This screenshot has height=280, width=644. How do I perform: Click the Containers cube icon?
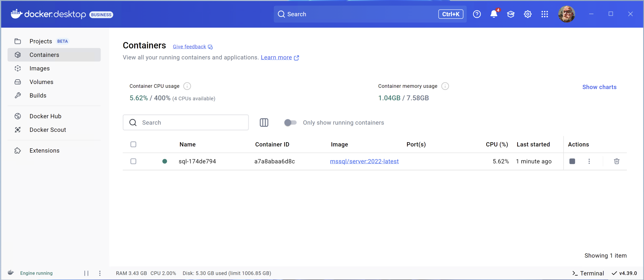(x=17, y=55)
